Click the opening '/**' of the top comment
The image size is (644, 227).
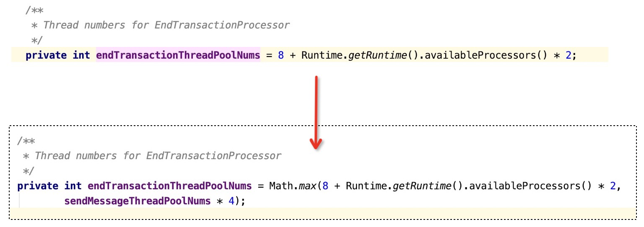click(x=34, y=10)
